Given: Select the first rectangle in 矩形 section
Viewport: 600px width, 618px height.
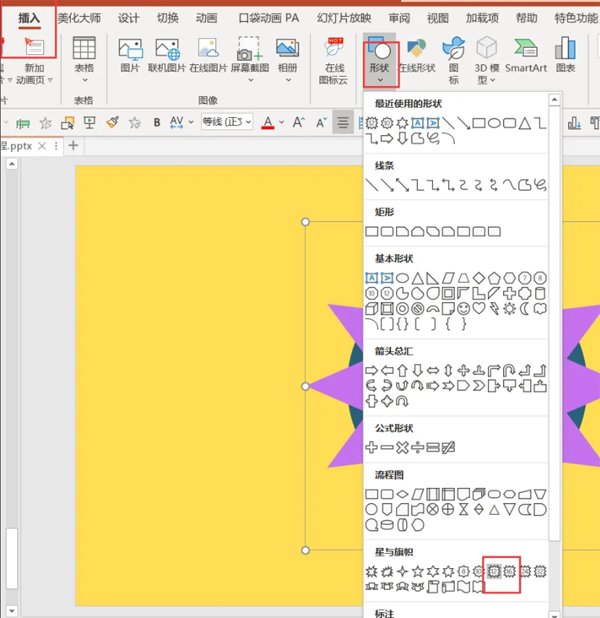Looking at the screenshot, I should coord(371,231).
